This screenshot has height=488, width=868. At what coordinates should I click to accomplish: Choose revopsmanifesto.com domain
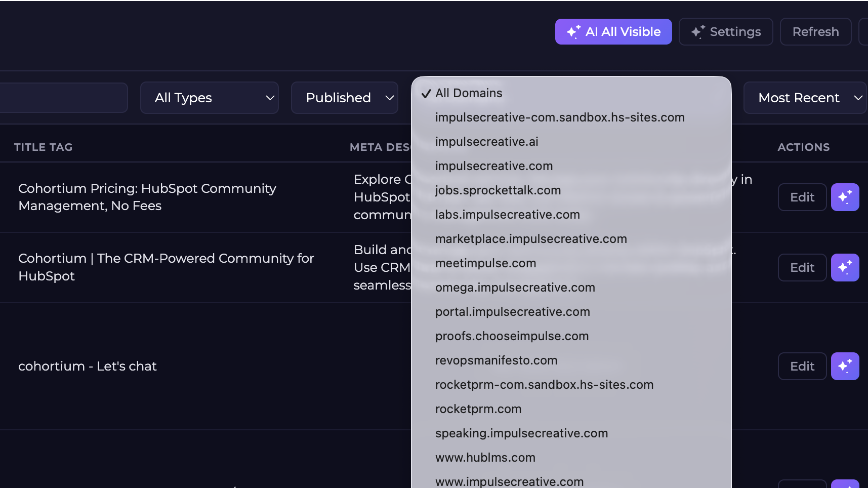tap(571, 360)
